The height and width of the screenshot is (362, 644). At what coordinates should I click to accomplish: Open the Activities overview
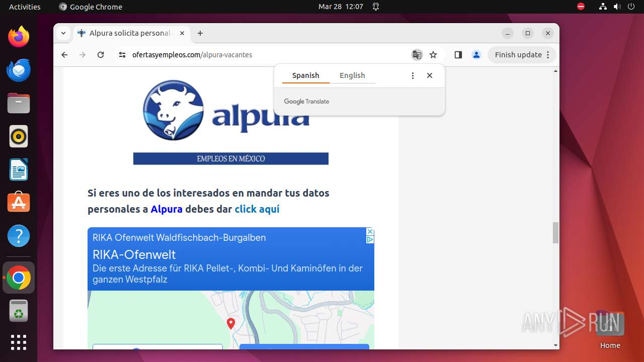pyautogui.click(x=25, y=7)
